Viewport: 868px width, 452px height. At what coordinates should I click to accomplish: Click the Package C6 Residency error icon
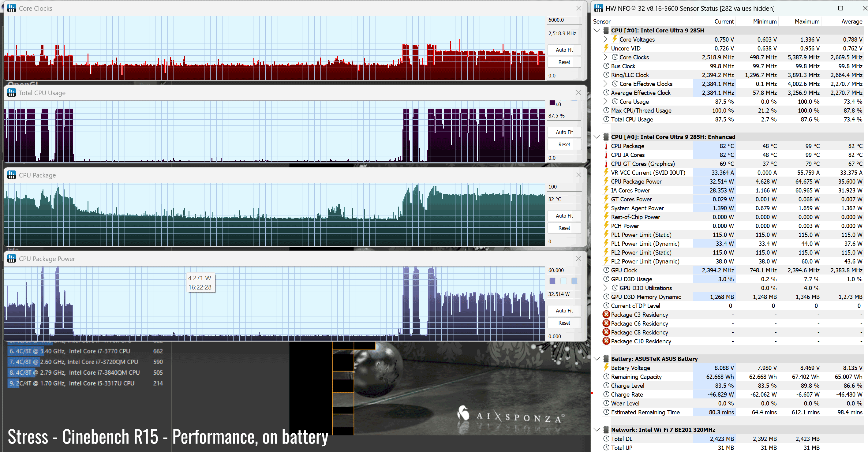[x=606, y=323]
